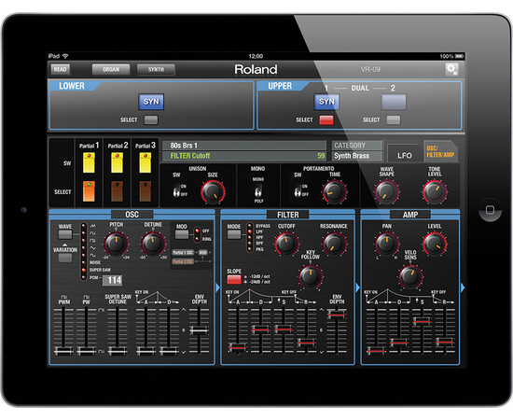Expand arrow right of OSC panel

pos(218,287)
